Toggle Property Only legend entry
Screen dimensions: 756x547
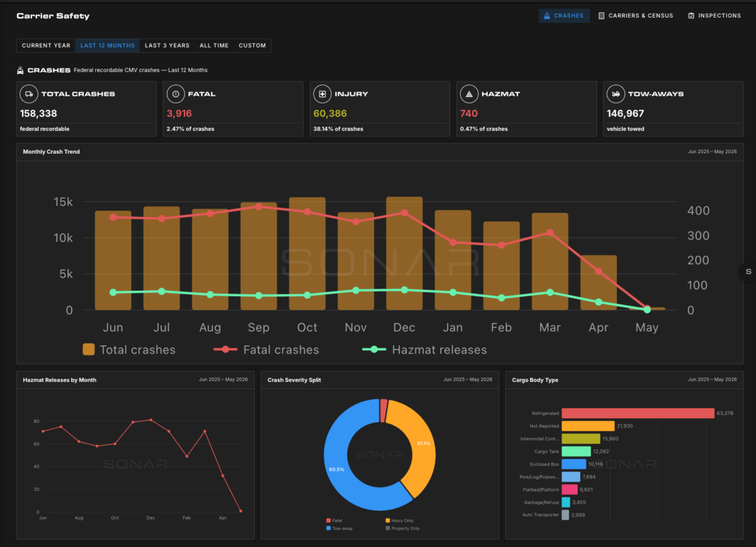click(x=402, y=528)
